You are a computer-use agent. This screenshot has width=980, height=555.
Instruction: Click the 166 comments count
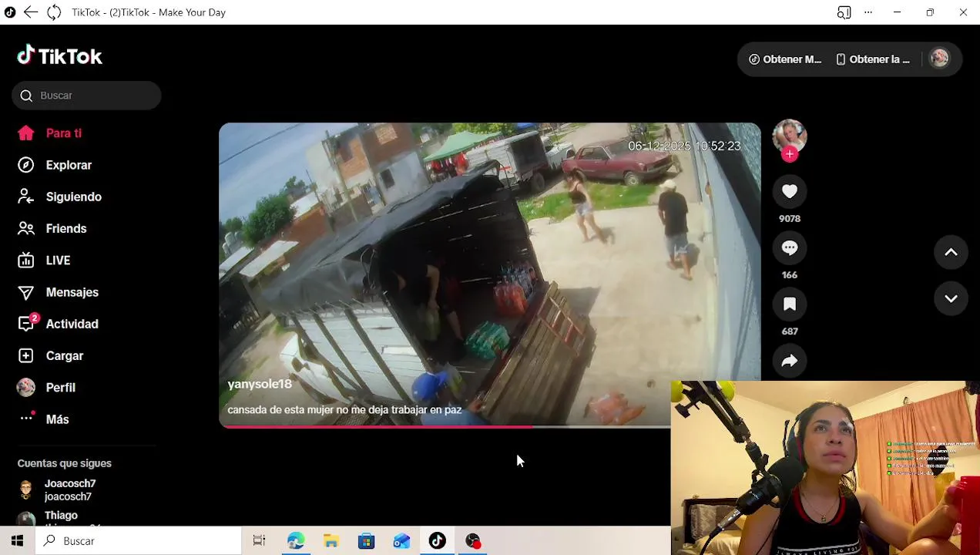(x=790, y=275)
